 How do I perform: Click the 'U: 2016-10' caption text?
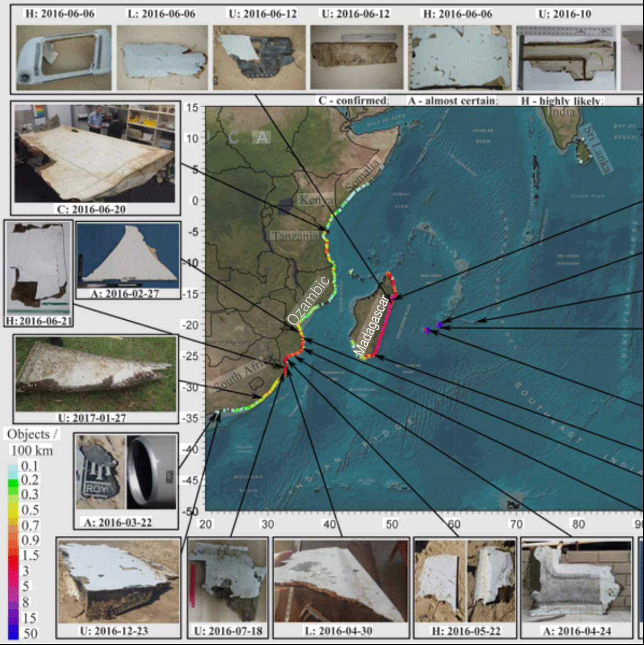pos(565,14)
